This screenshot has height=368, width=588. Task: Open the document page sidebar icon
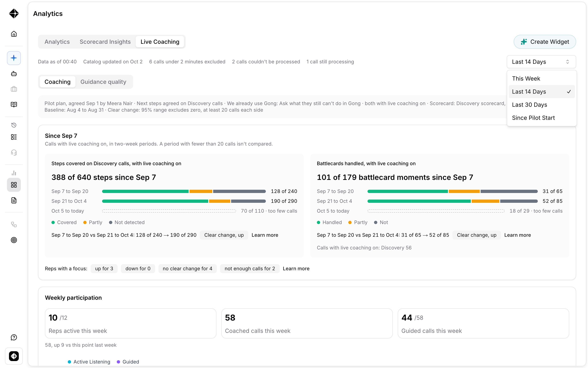click(x=14, y=201)
